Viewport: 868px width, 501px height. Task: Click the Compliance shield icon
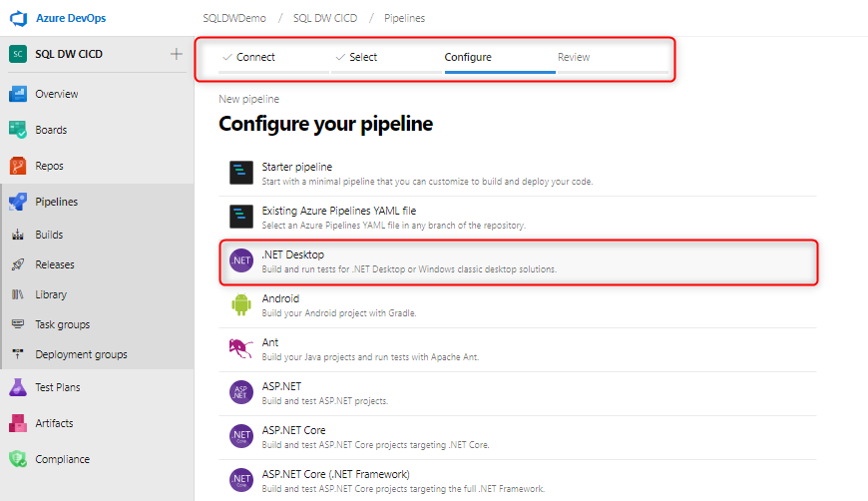click(x=18, y=459)
